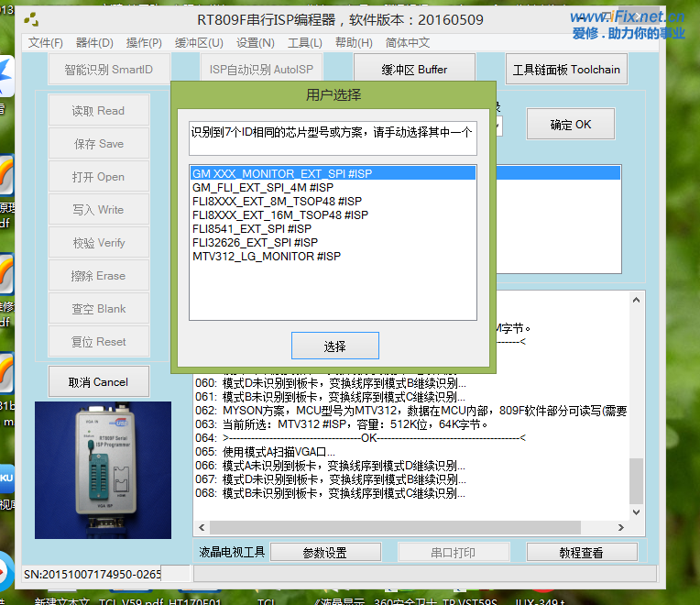Screen dimensions: 700x605
Task: Open the 缓冲区(U) menu
Action: pos(199,43)
